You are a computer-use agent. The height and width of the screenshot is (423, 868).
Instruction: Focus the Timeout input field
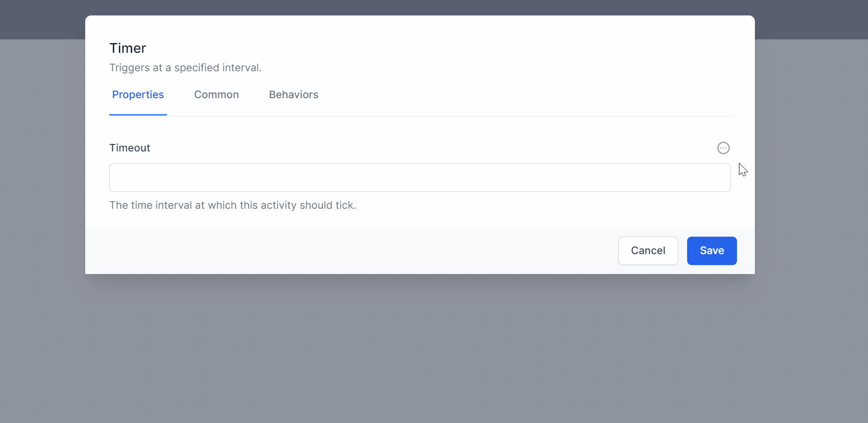(x=420, y=177)
